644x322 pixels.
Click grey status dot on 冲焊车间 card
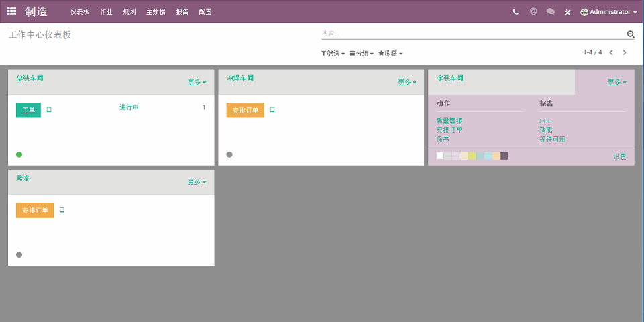[x=229, y=154]
